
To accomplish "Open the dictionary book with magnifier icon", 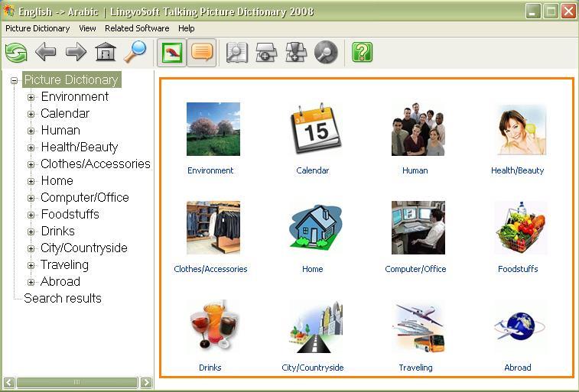I will click(236, 53).
